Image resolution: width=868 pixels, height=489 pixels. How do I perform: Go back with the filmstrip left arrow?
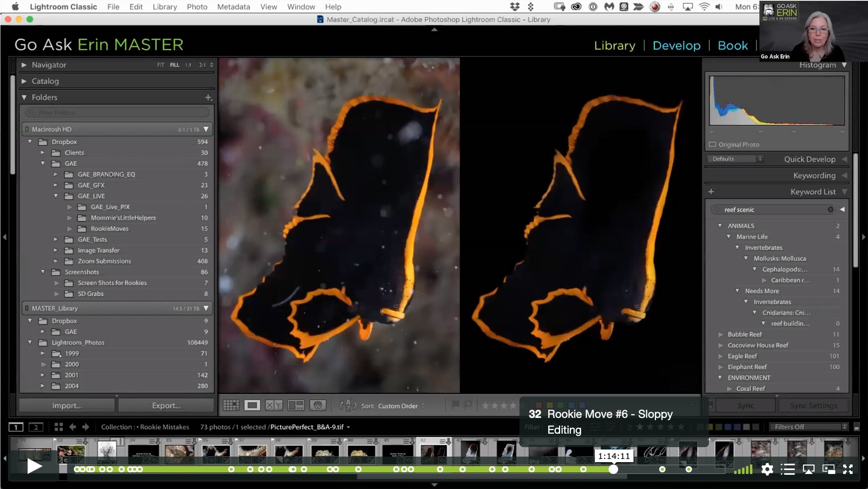pos(73,427)
